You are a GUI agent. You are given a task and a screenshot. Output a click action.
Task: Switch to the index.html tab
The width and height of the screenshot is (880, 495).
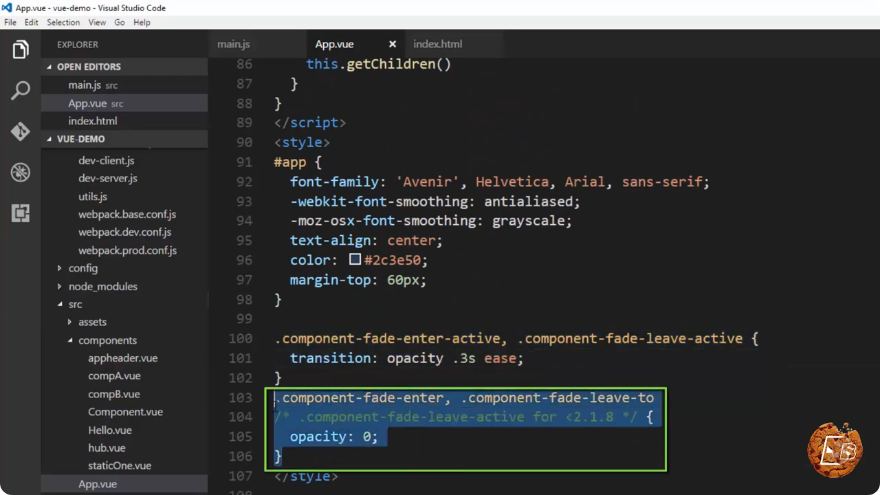click(438, 44)
